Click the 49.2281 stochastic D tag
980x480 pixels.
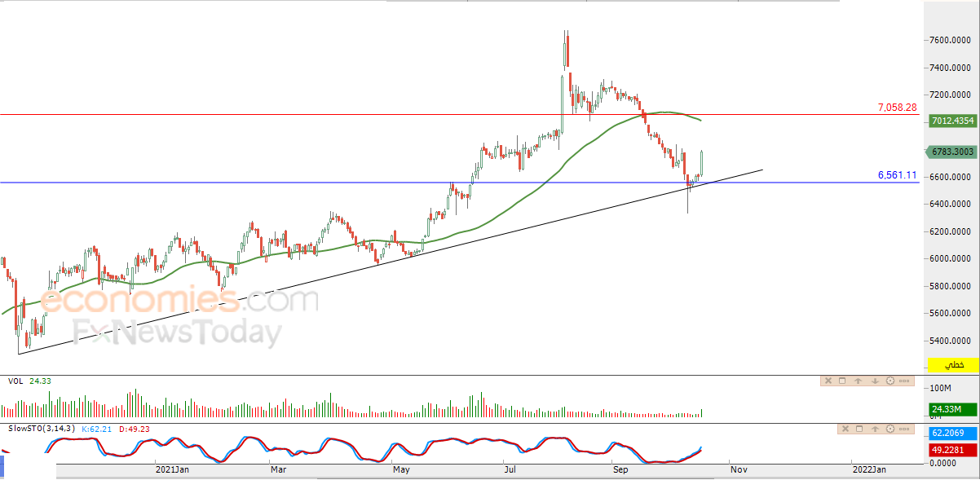952,449
